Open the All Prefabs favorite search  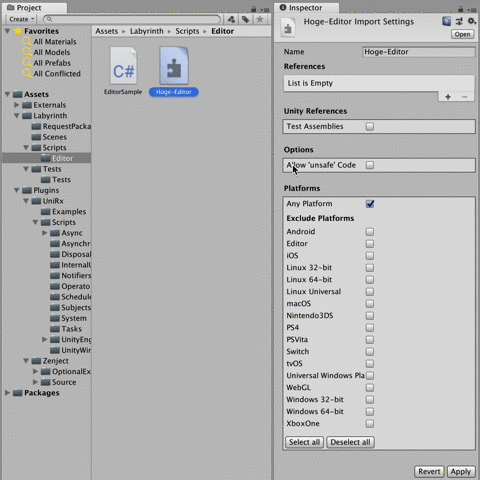tap(47, 63)
